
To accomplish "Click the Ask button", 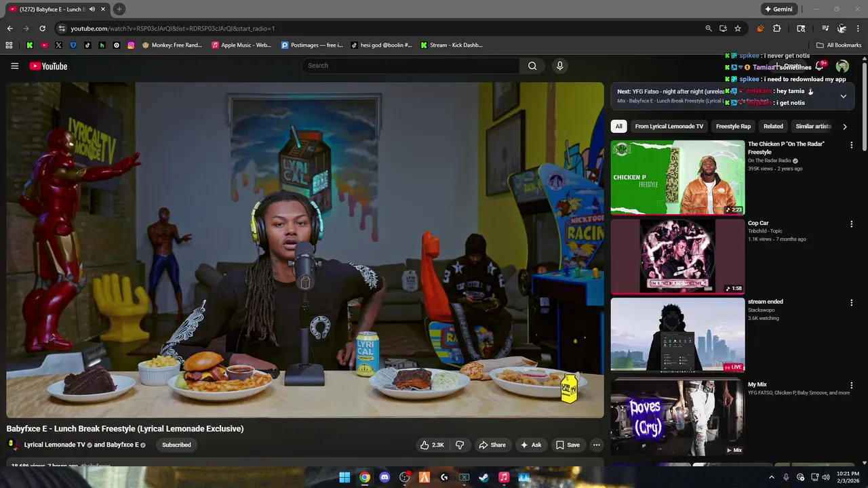I will 530,445.
